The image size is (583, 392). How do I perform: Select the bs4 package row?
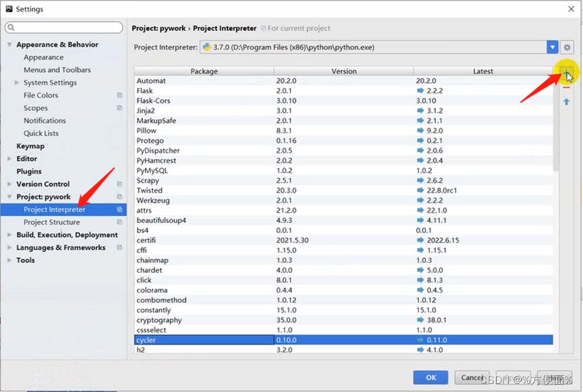(x=344, y=230)
